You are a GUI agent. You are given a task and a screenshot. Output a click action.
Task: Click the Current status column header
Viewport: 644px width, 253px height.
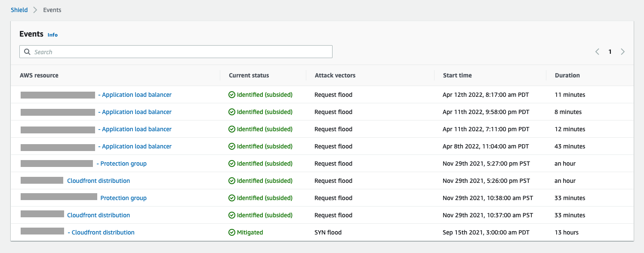point(249,75)
